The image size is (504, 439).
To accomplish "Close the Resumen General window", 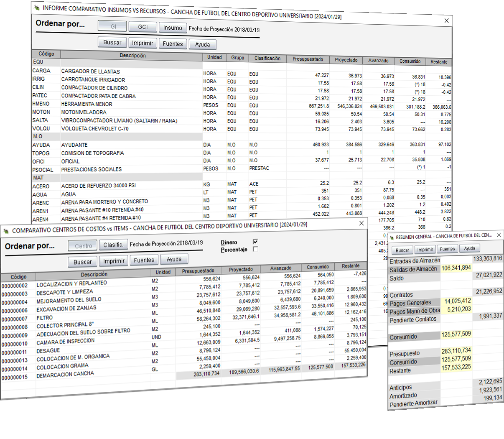I will pyautogui.click(x=499, y=235).
